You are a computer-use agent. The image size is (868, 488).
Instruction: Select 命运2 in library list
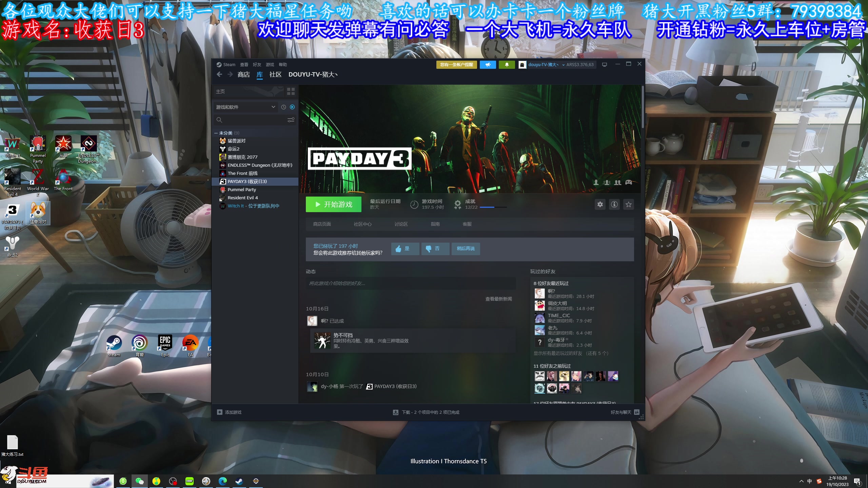coord(255,149)
